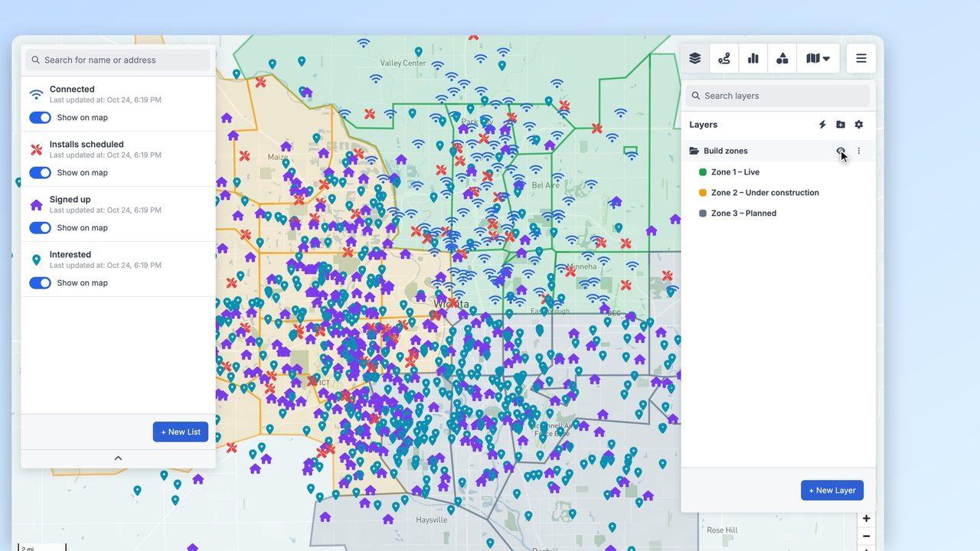Click the Rose Hill town label
The width and height of the screenshot is (980, 551).
[722, 530]
